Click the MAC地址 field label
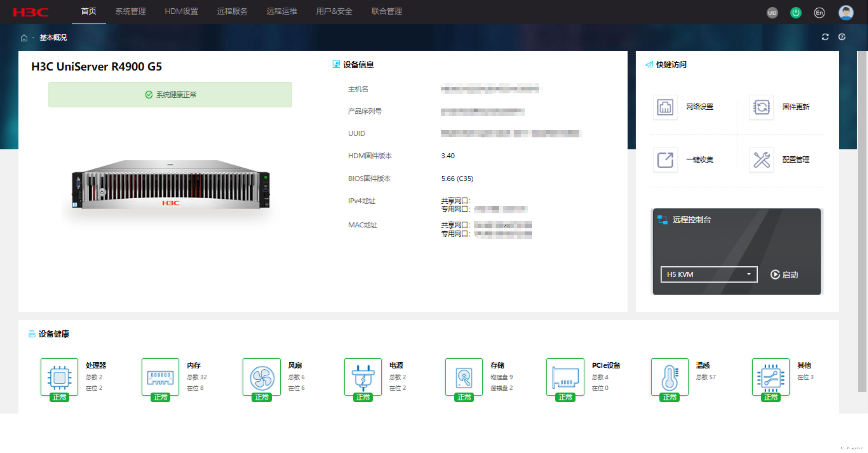This screenshot has width=868, height=453. click(x=363, y=225)
